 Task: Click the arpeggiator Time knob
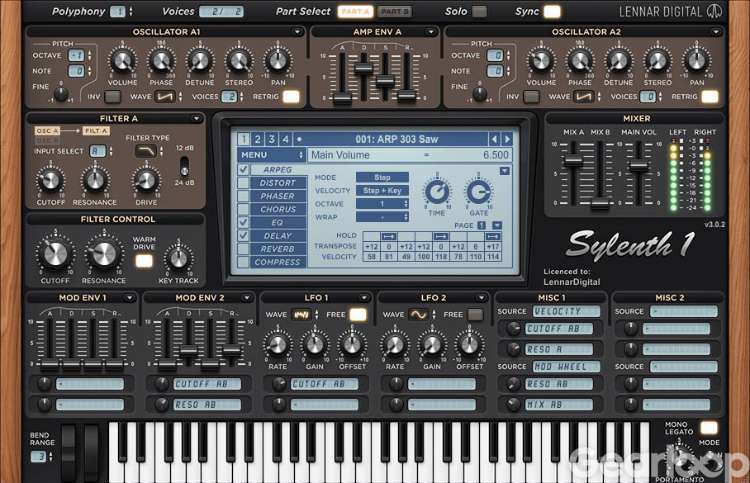tap(437, 191)
